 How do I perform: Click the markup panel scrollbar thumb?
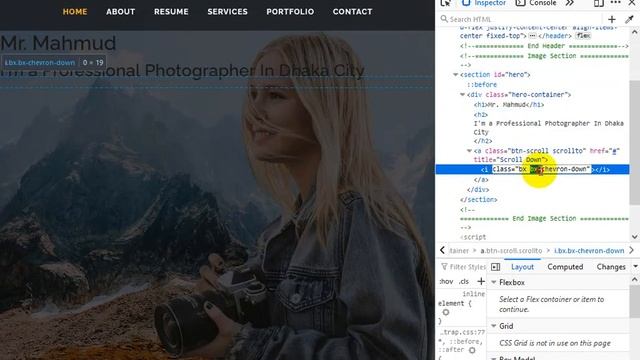point(634,143)
